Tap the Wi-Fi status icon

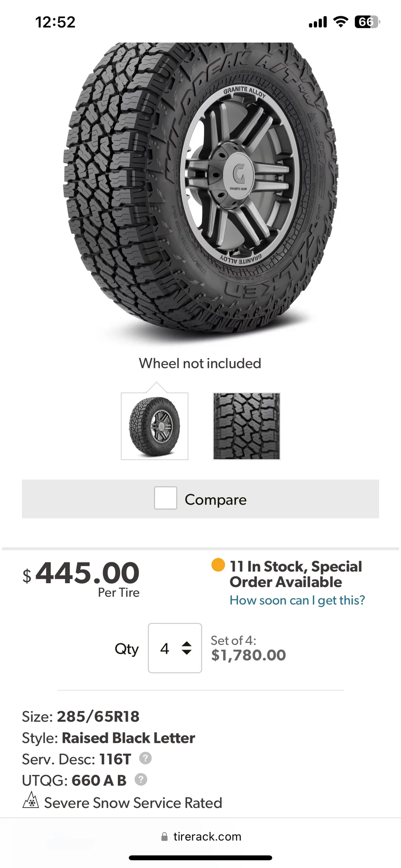(340, 22)
